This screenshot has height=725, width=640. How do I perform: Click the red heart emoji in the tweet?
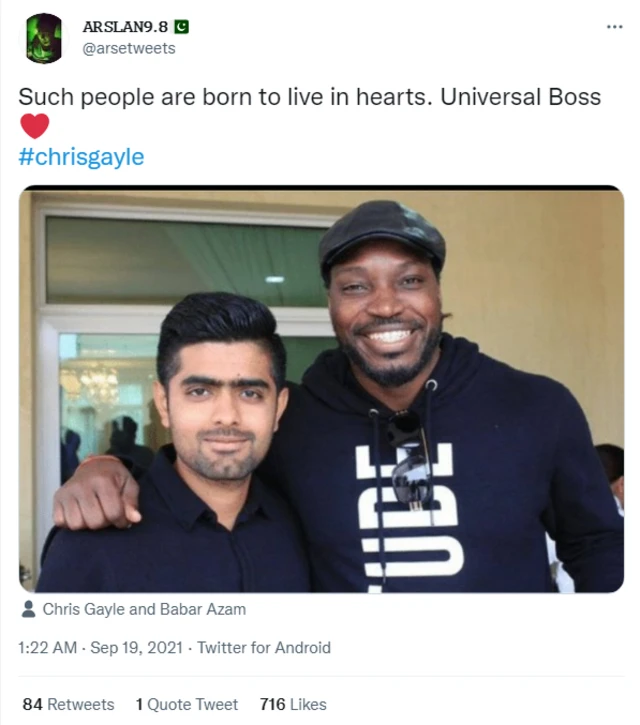(x=35, y=127)
